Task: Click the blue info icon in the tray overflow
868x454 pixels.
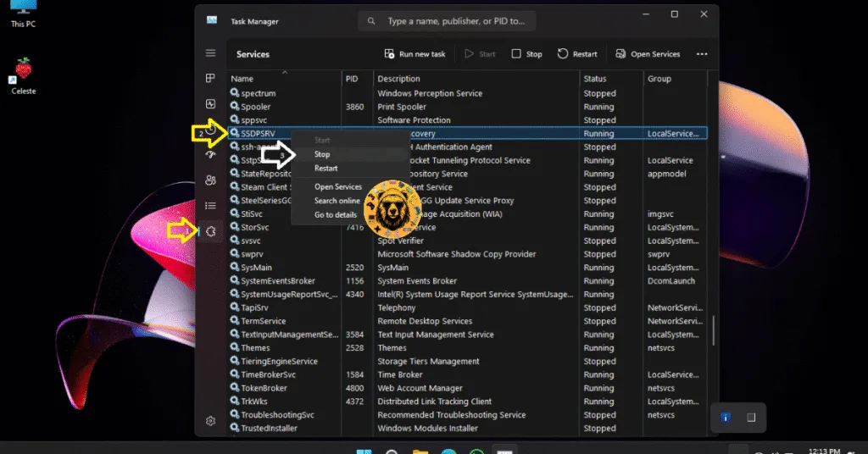Action: point(726,418)
